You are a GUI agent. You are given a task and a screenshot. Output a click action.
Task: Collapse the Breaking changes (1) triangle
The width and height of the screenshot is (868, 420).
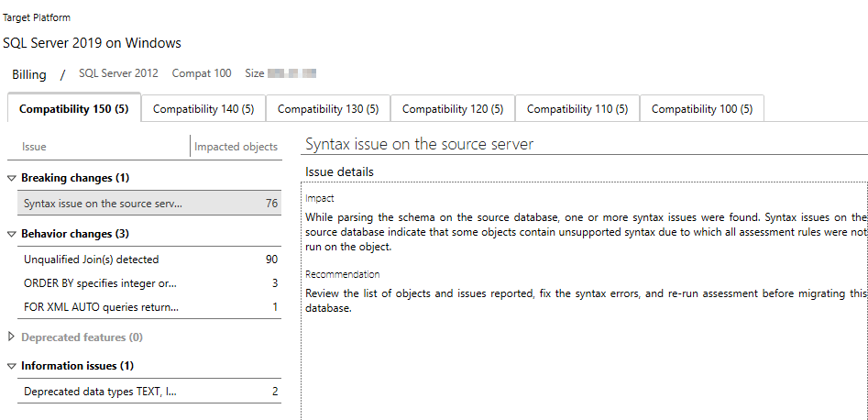pos(12,179)
